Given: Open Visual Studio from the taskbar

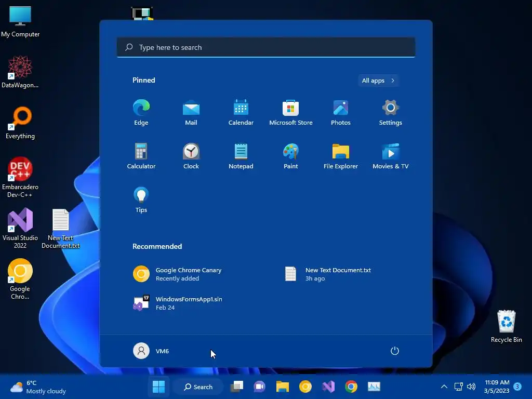Looking at the screenshot, I should point(328,387).
